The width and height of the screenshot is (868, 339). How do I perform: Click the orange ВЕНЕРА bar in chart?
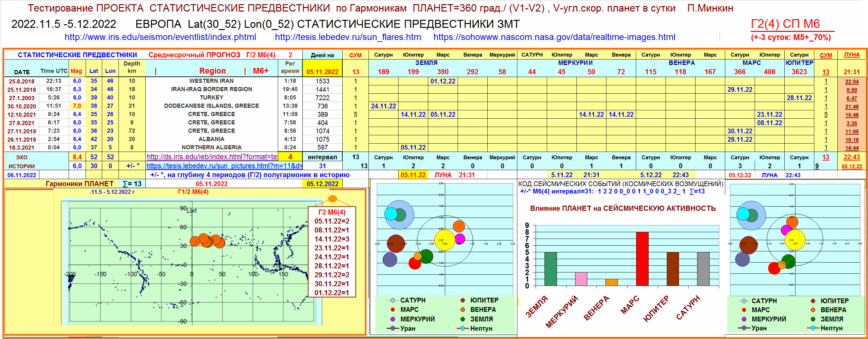612,282
